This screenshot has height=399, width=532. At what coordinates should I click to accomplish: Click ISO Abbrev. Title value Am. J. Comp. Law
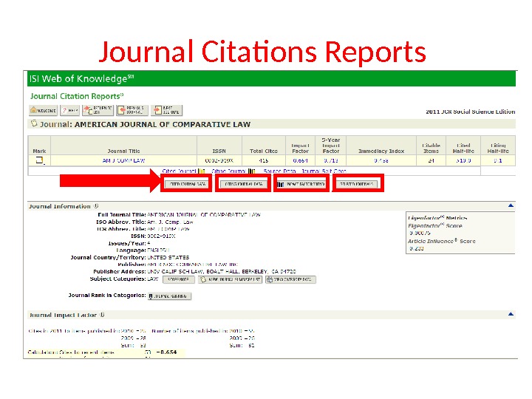click(170, 222)
